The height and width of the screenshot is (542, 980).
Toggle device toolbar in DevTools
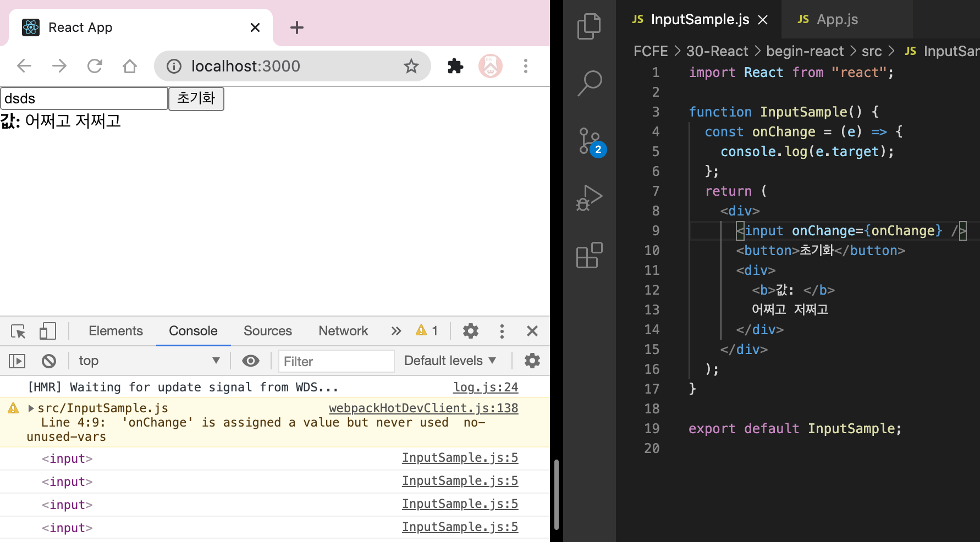click(48, 331)
